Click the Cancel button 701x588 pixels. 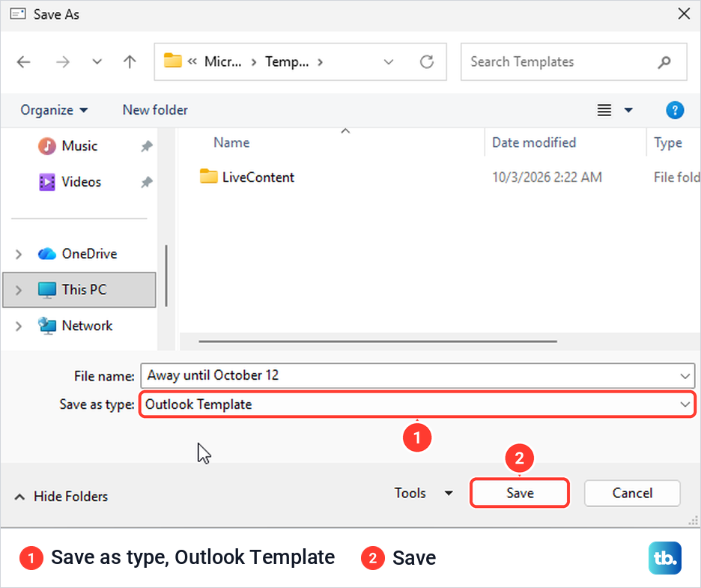[632, 493]
